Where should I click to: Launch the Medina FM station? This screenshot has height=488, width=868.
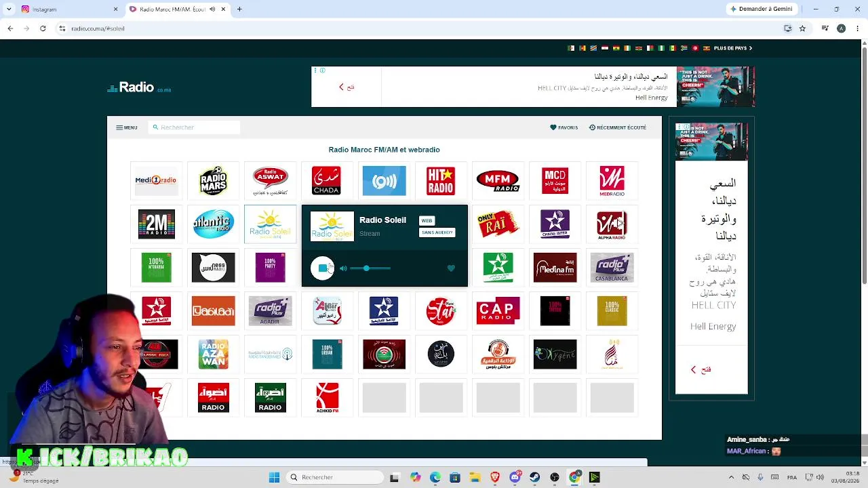click(x=555, y=268)
